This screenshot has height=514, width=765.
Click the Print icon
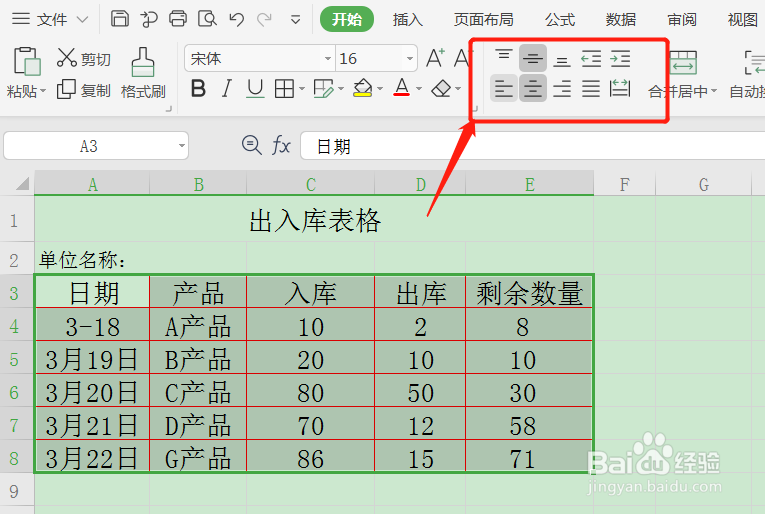click(178, 19)
